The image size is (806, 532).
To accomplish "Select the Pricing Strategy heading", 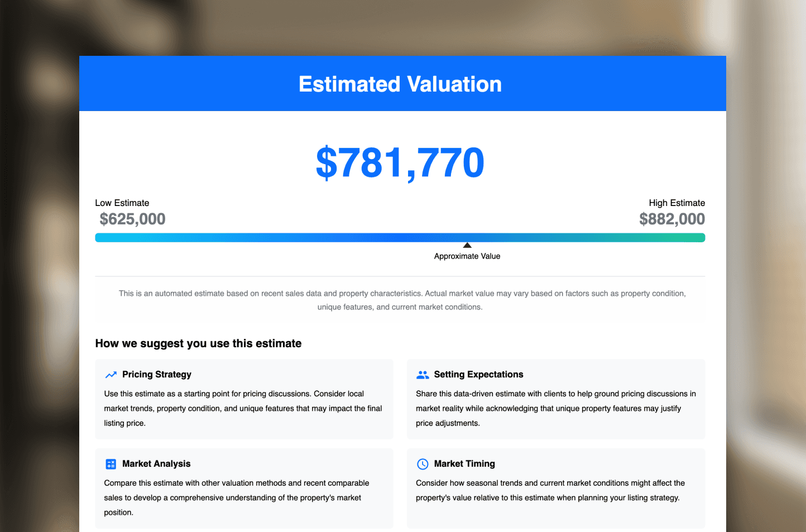I will (157, 375).
